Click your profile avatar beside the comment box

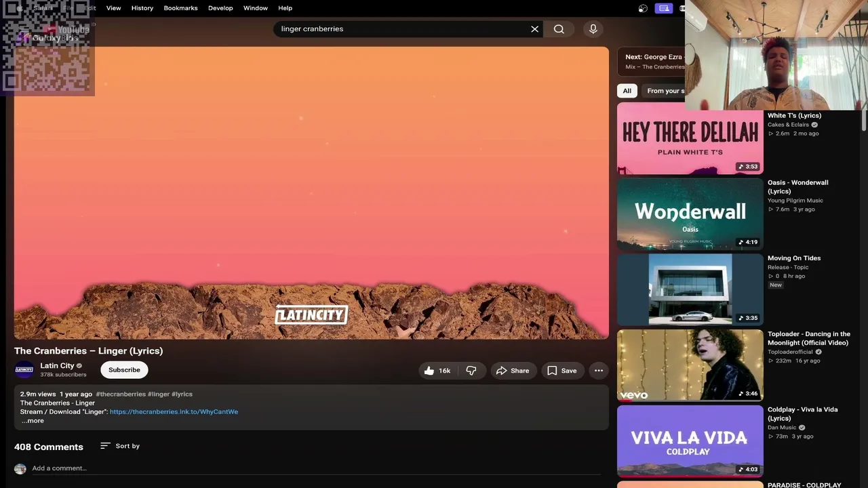coord(20,469)
